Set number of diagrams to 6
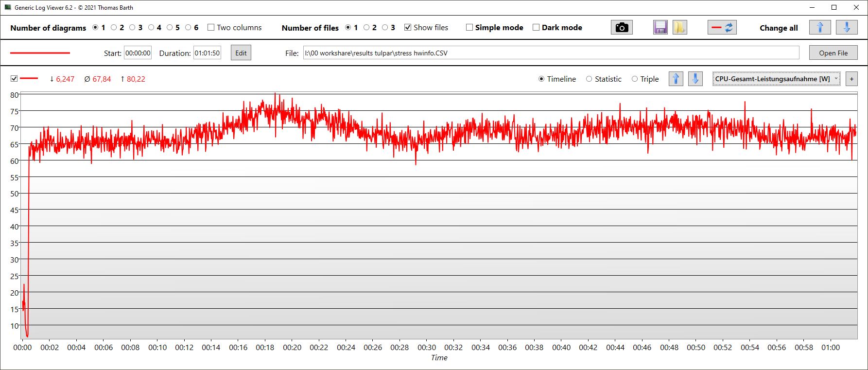The height and width of the screenshot is (370, 868). pos(188,28)
